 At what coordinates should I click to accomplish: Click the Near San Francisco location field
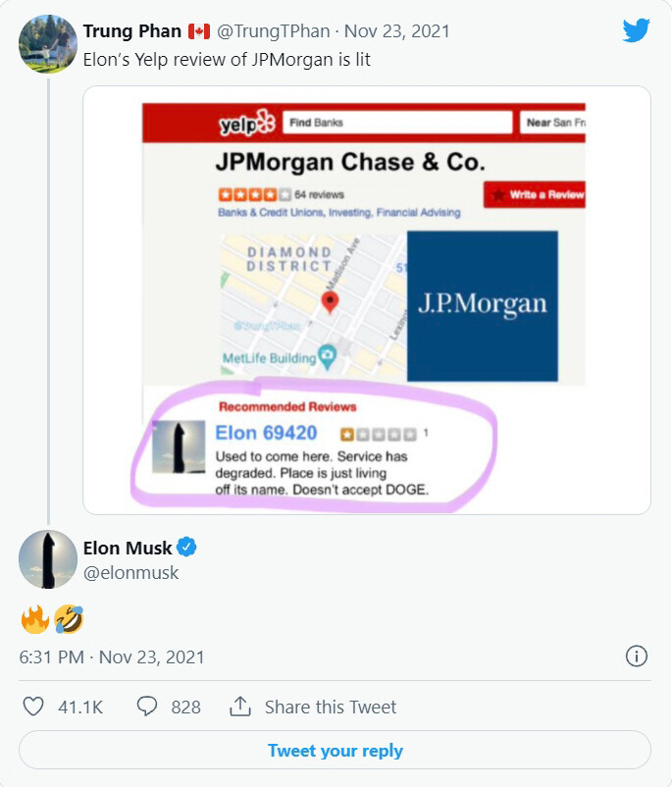coord(552,123)
